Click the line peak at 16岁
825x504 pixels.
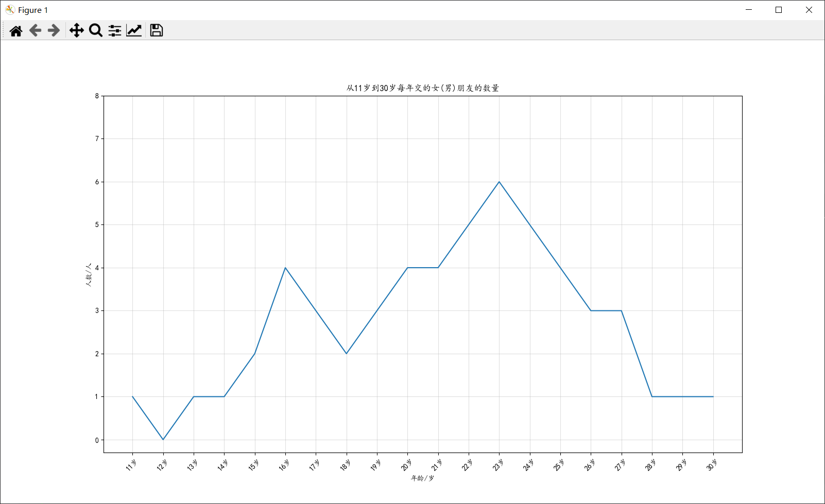[285, 268]
